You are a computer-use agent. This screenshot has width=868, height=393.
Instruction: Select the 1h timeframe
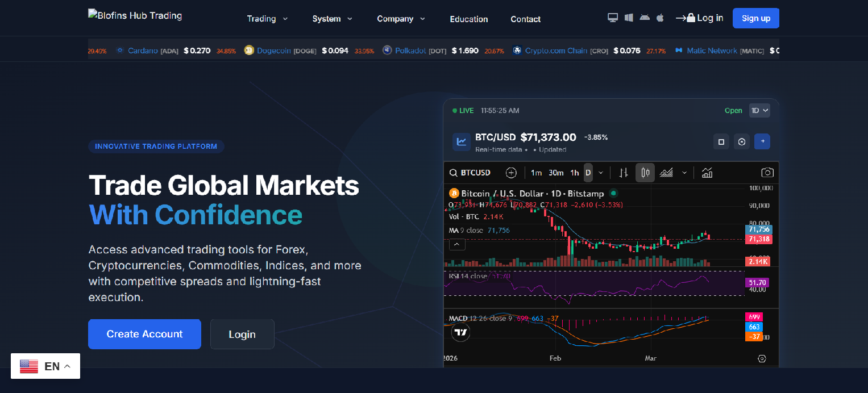[x=575, y=173]
